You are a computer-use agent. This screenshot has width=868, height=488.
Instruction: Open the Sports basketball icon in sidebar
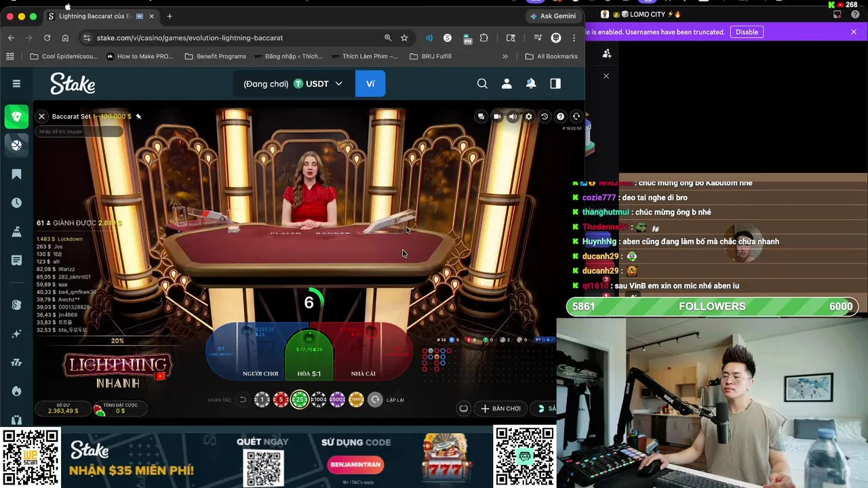click(16, 144)
